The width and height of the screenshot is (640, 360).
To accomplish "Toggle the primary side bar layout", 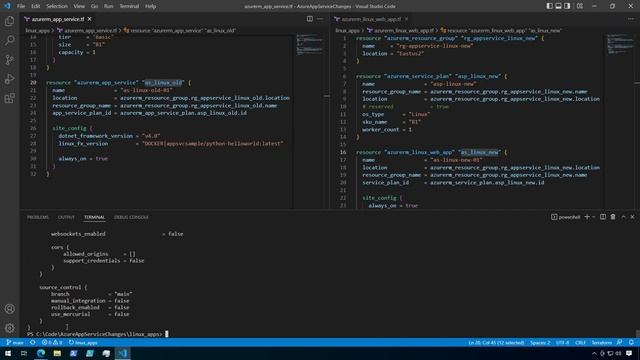I will coord(549,6).
